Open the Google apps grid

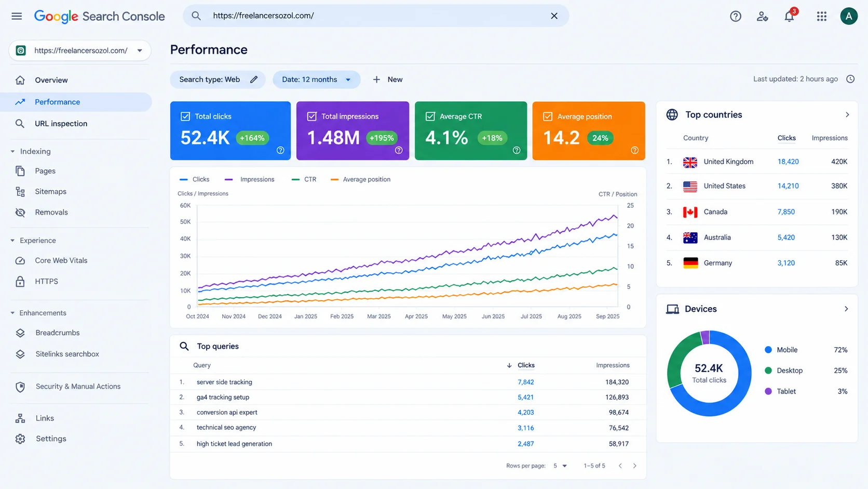point(821,16)
